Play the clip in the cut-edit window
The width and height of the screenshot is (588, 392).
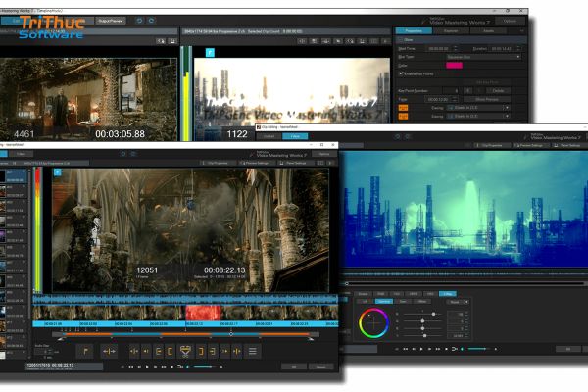tap(147, 367)
